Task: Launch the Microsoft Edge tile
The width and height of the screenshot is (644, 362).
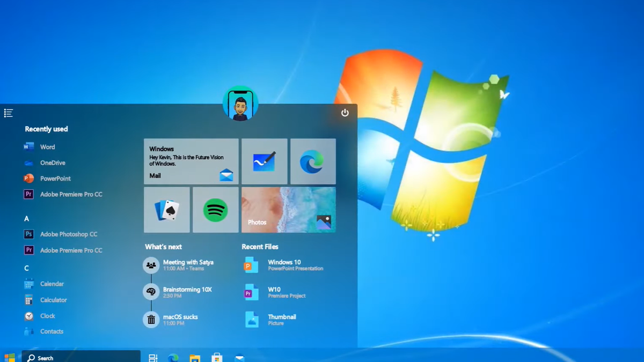Action: coord(313,161)
